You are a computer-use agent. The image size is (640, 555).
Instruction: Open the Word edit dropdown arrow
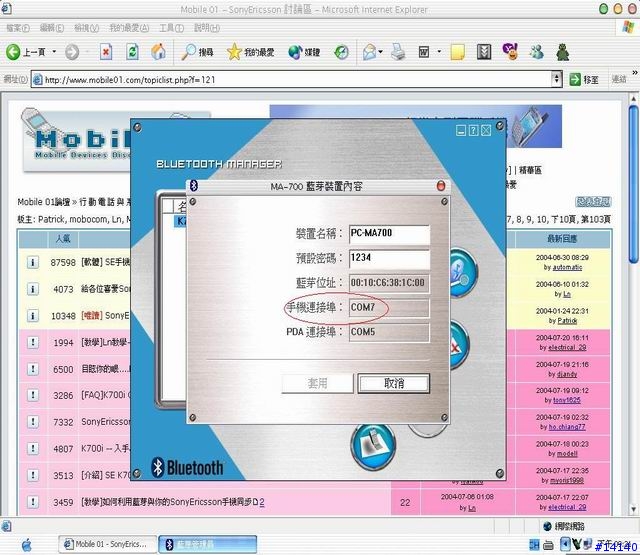pyautogui.click(x=439, y=52)
